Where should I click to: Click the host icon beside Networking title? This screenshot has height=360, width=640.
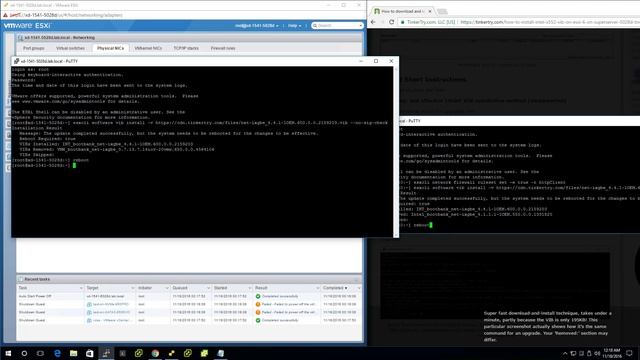pos(20,38)
